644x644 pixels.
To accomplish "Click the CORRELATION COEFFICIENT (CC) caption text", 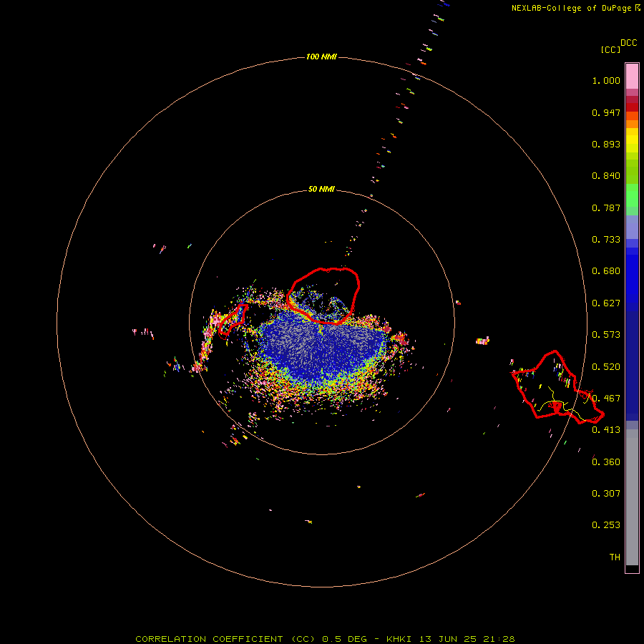I will (x=225, y=639).
